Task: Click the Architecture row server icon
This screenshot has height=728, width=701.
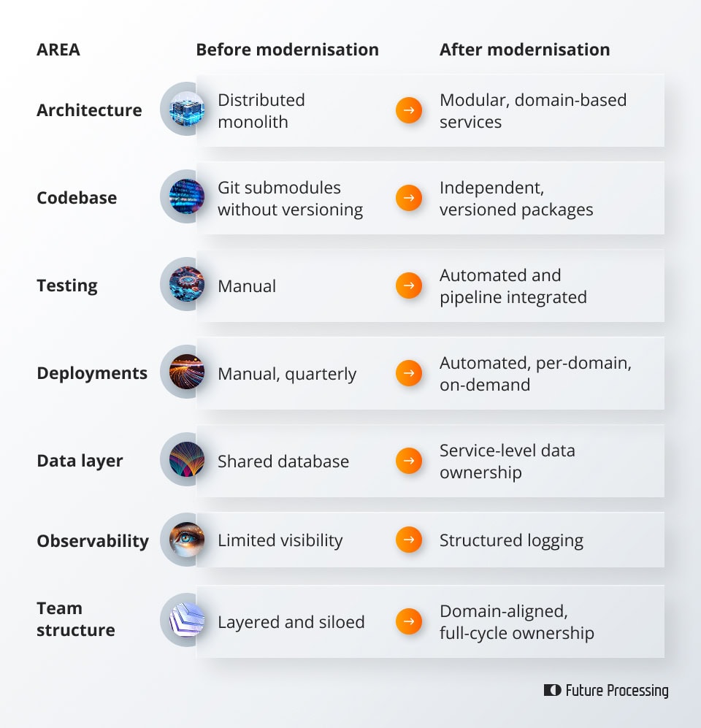Action: point(186,109)
